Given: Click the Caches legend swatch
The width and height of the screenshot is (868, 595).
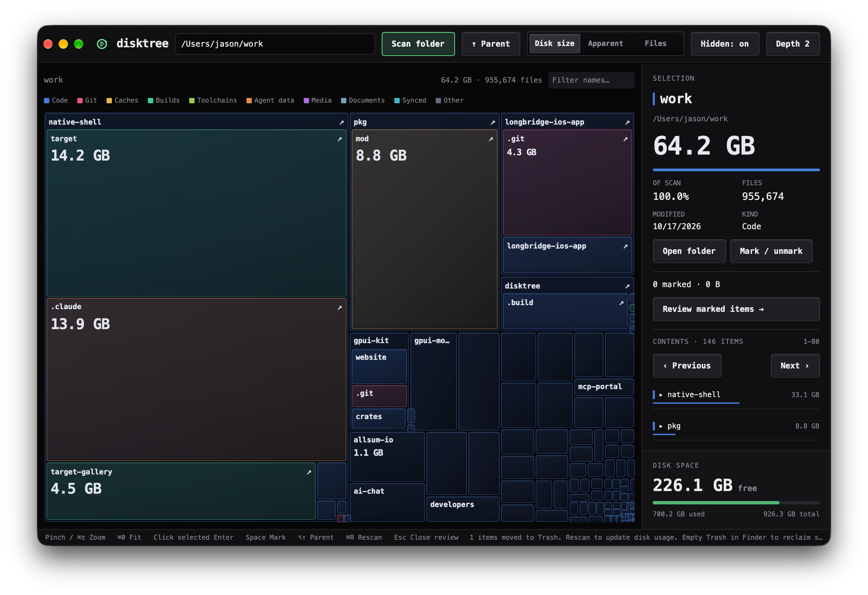Looking at the screenshot, I should [109, 101].
